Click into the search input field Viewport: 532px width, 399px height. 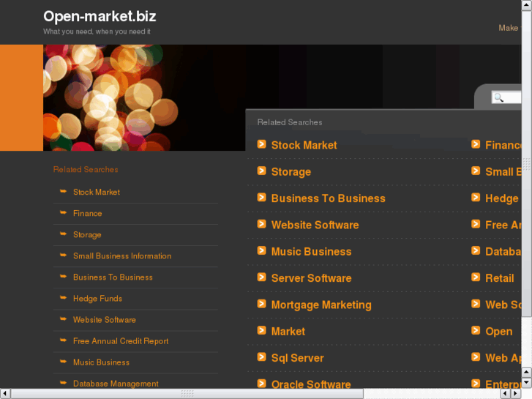coord(513,97)
